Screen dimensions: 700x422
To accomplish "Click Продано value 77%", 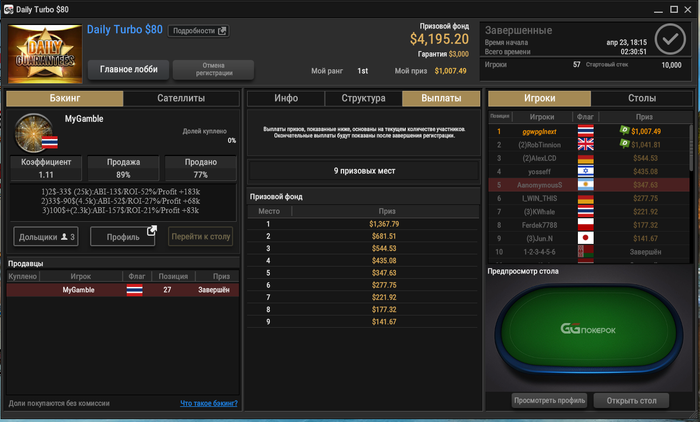I will click(x=200, y=175).
